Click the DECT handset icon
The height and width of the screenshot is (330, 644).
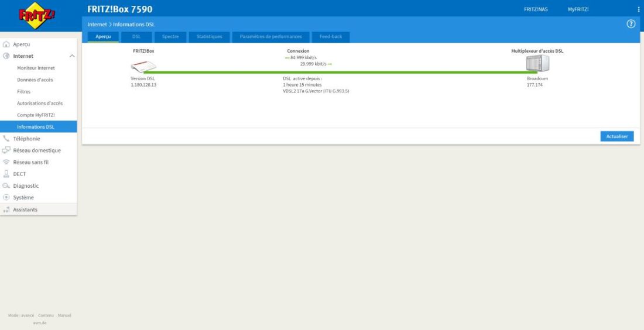pyautogui.click(x=6, y=174)
